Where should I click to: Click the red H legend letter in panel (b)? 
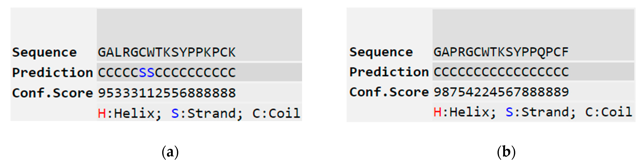tap(437, 112)
